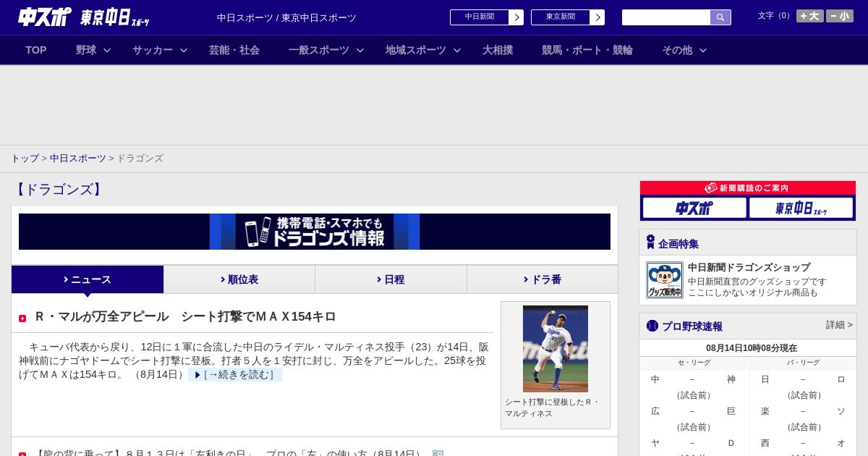Image resolution: width=868 pixels, height=456 pixels.
Task: Click the 中スポ subscription button
Action: (694, 208)
